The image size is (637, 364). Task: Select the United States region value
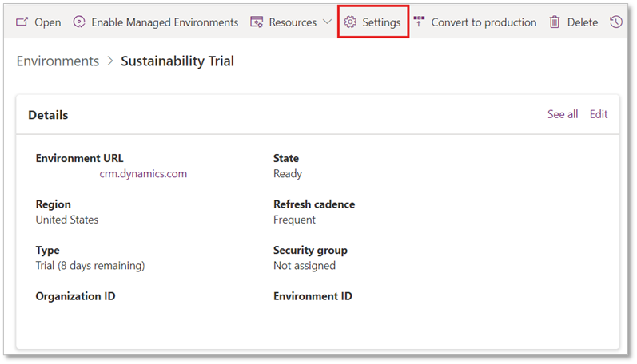pos(66,220)
